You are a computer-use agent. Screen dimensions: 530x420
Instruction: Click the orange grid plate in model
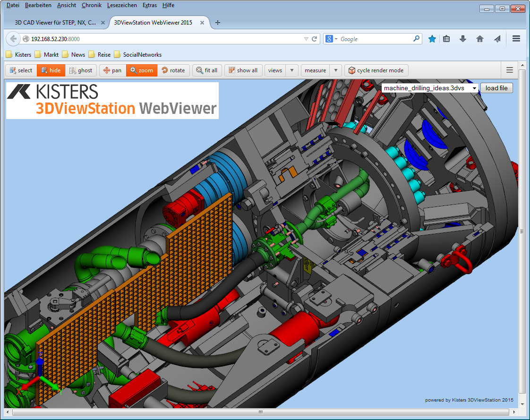(x=135, y=298)
